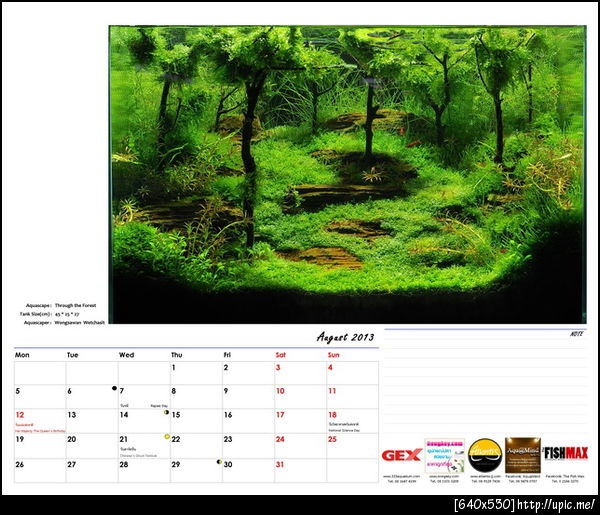Click the pink-and-blue sponsor logo beside GEX
The image size is (600, 515).
point(444,455)
